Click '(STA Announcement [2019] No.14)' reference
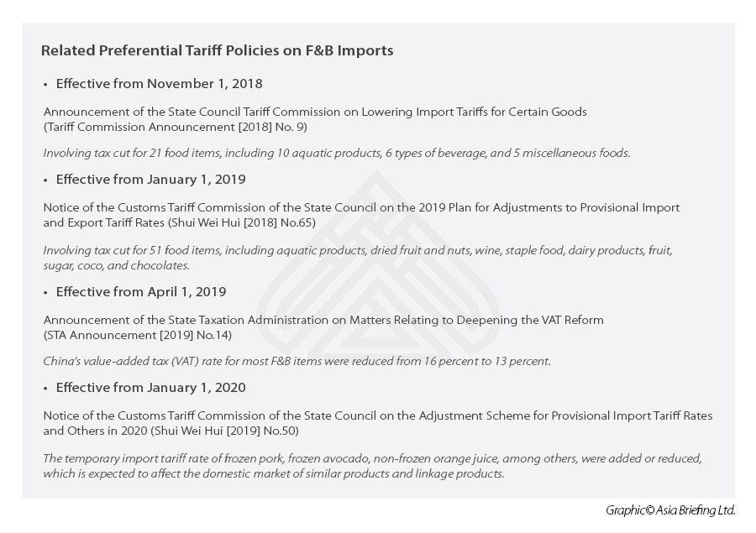Image resolution: width=756 pixels, height=533 pixels. 138,335
